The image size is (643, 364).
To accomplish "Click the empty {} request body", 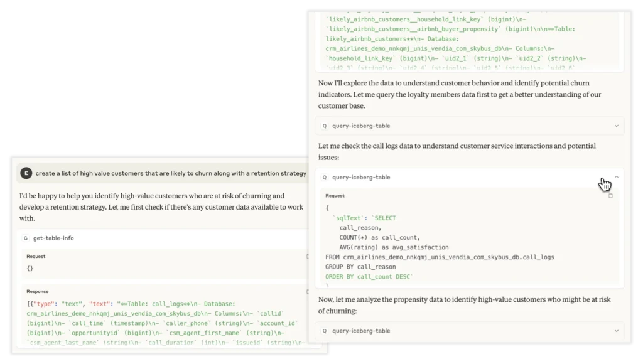I will [x=30, y=269].
